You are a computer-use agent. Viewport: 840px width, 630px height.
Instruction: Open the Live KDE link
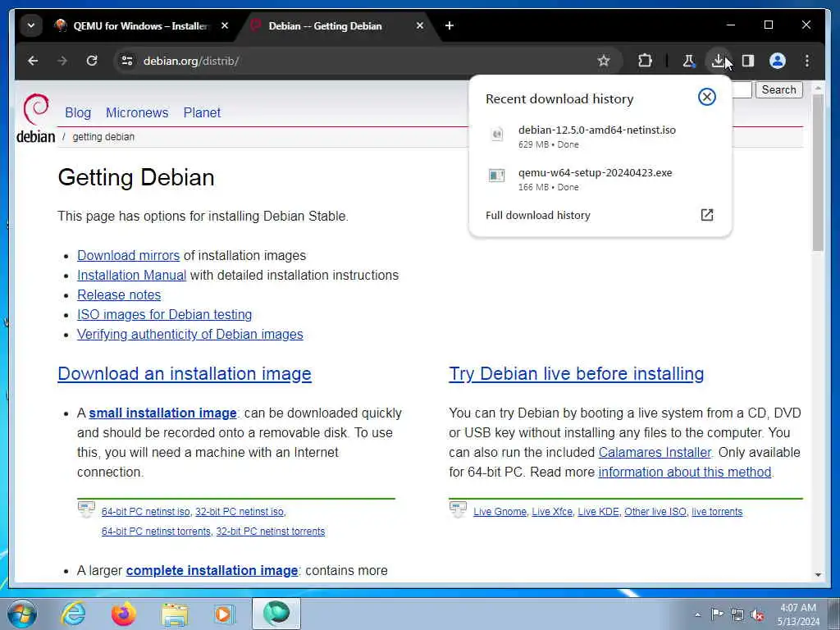click(598, 512)
